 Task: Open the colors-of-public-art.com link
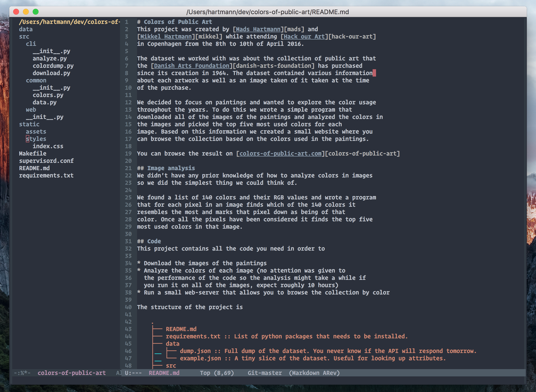[x=280, y=154]
